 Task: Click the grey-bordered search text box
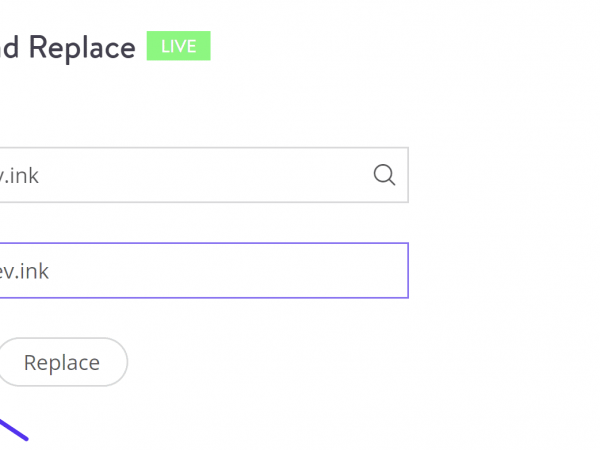[180, 175]
